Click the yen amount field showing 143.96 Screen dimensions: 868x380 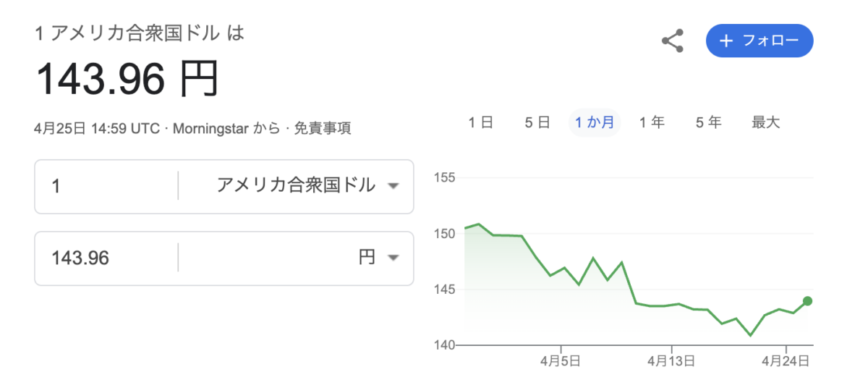(x=106, y=258)
